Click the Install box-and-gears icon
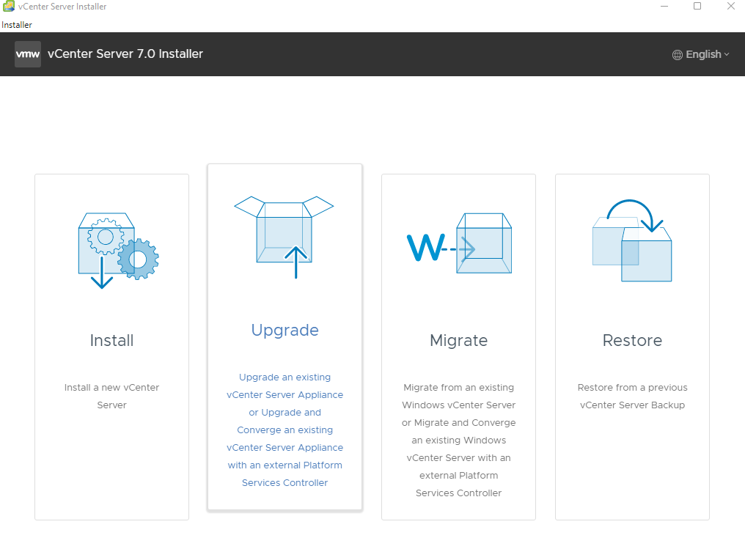This screenshot has width=745, height=560. point(118,250)
